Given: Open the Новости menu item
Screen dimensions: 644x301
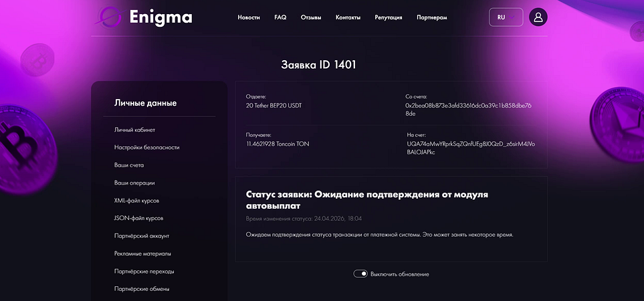Looking at the screenshot, I should point(249,17).
